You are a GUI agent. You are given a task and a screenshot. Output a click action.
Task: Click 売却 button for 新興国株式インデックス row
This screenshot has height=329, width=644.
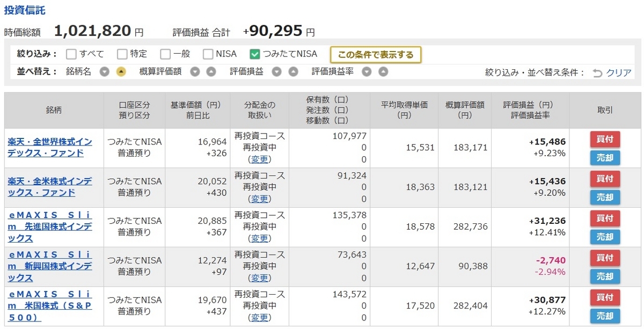(x=605, y=276)
